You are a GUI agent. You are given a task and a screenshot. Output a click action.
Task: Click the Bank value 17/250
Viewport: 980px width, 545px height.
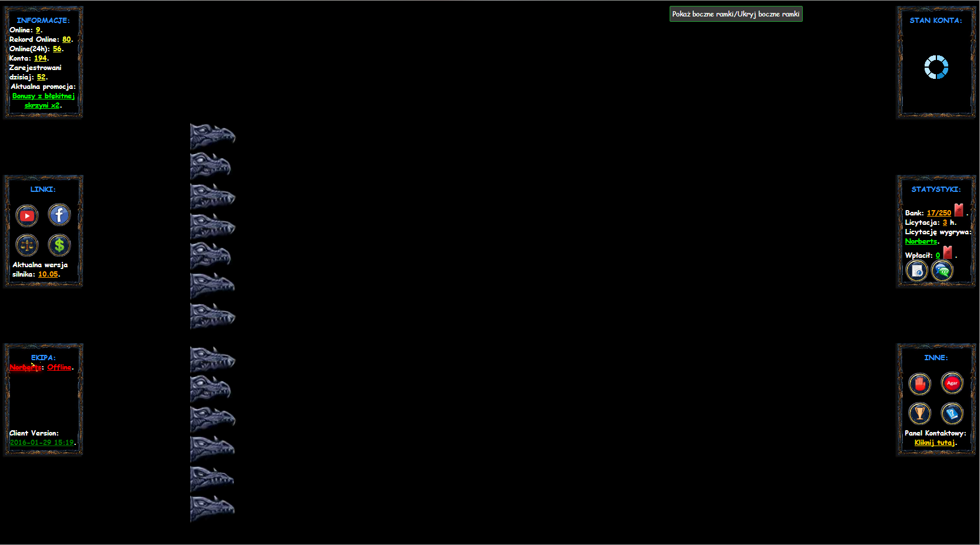[939, 213]
